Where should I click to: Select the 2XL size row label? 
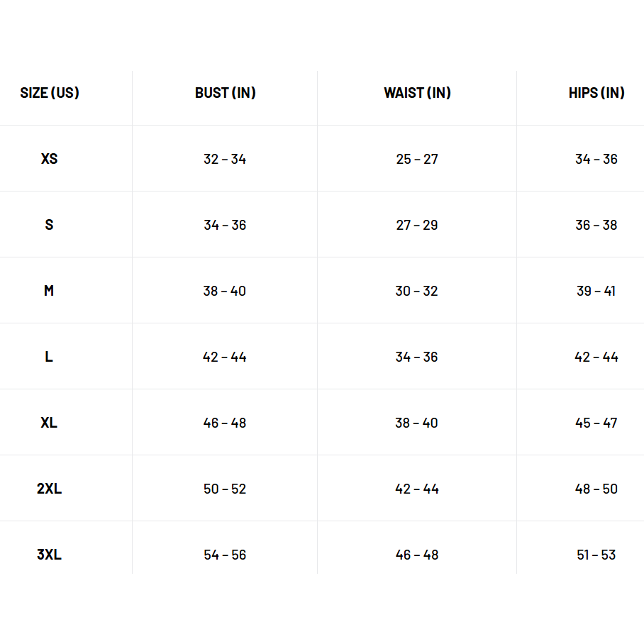point(49,489)
